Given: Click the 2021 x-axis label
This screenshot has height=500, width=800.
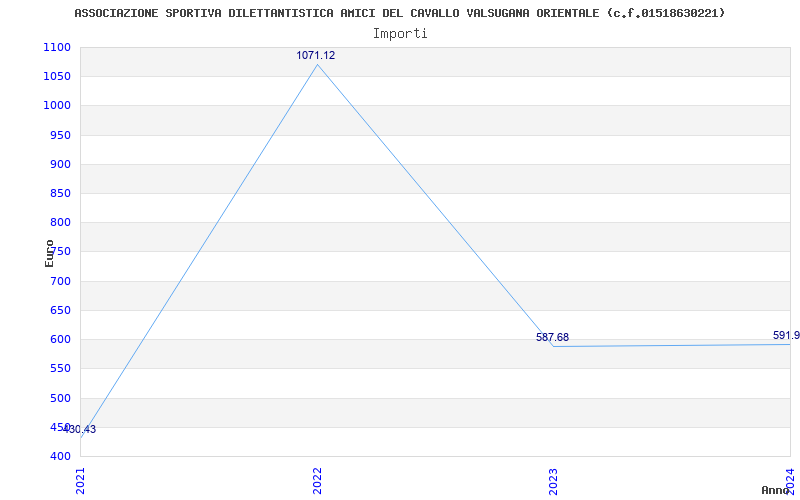Looking at the screenshot, I should point(81,481).
